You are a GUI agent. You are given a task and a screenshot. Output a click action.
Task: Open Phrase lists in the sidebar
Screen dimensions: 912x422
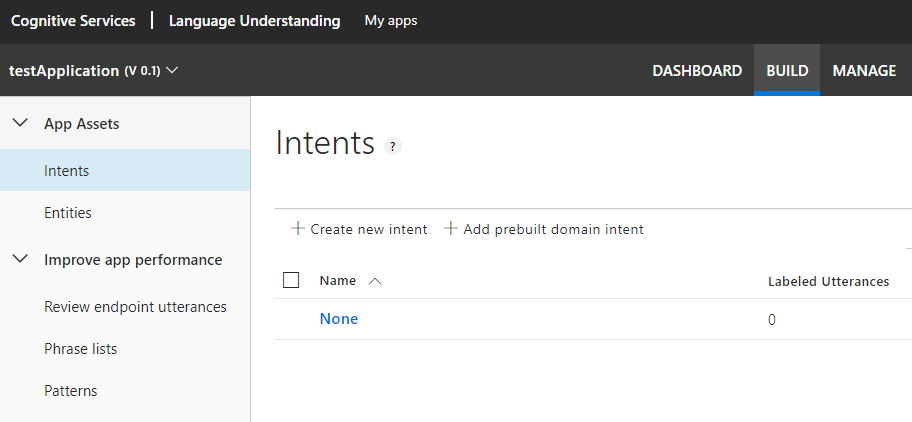coord(80,349)
